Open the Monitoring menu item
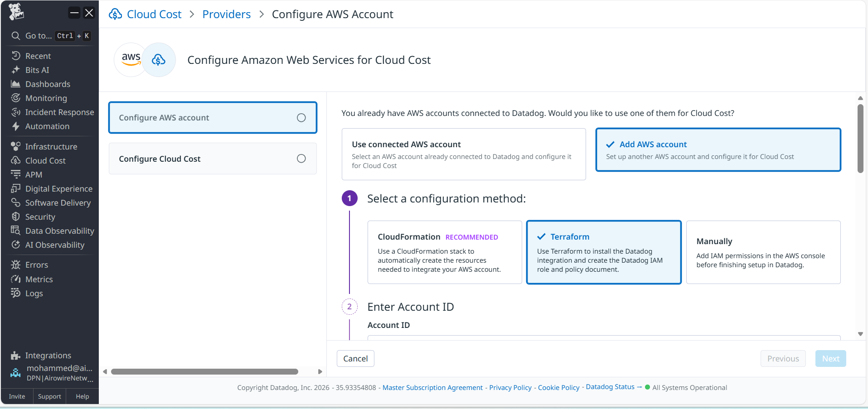 [x=46, y=98]
